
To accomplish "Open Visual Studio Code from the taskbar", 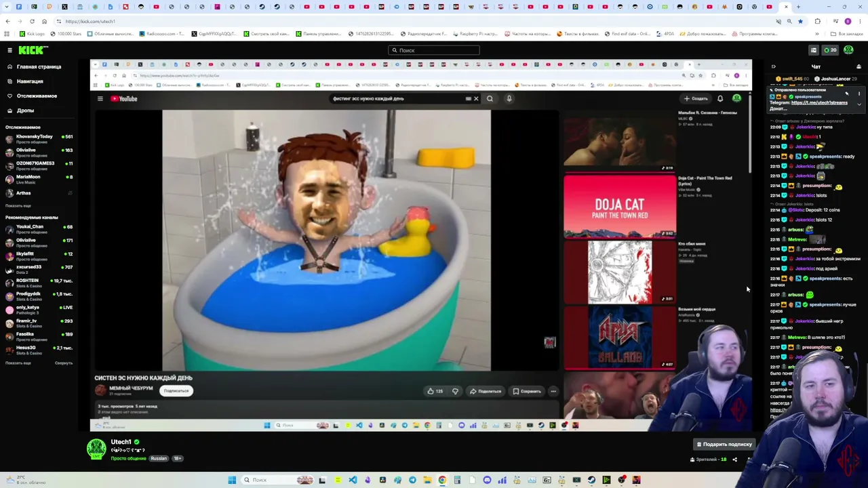I will click(353, 480).
